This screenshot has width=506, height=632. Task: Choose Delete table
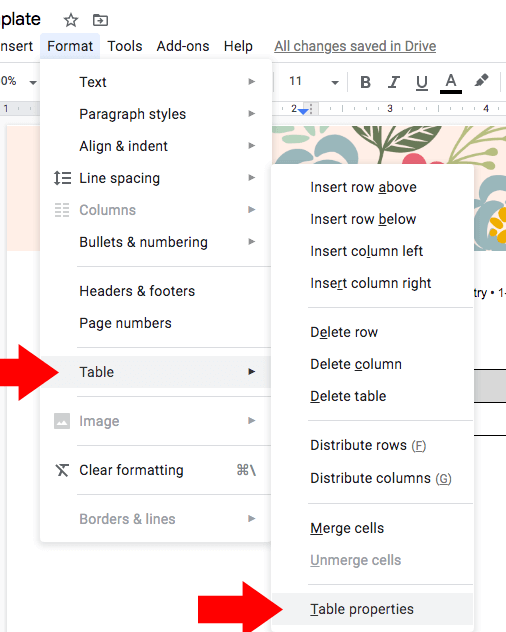point(373,396)
